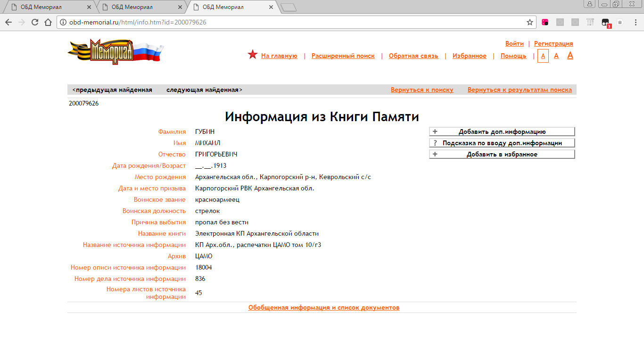Click the browser forward arrow
Image resolution: width=644 pixels, height=362 pixels.
[x=21, y=22]
